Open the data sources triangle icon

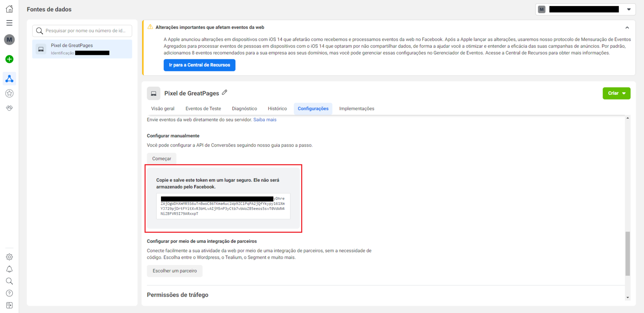coord(9,79)
